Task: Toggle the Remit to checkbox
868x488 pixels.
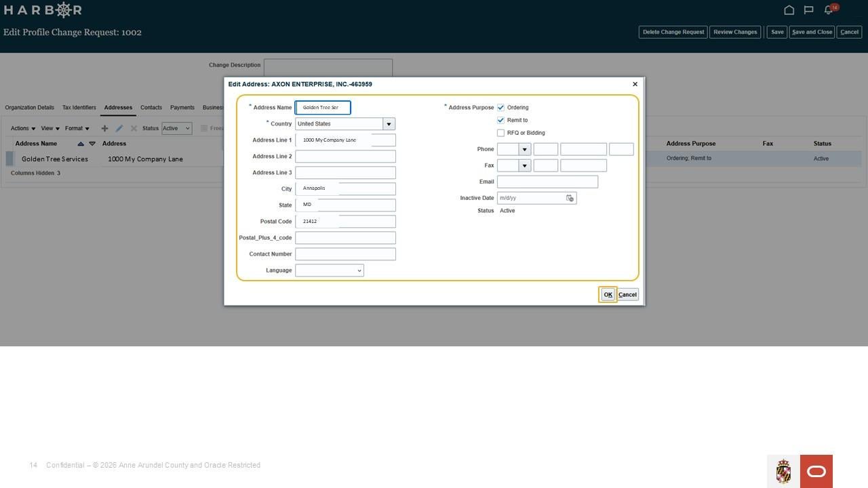Action: point(500,120)
